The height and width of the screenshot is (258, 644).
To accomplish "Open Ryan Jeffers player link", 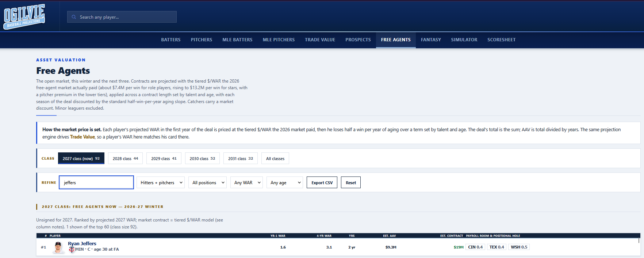I will 82,244.
